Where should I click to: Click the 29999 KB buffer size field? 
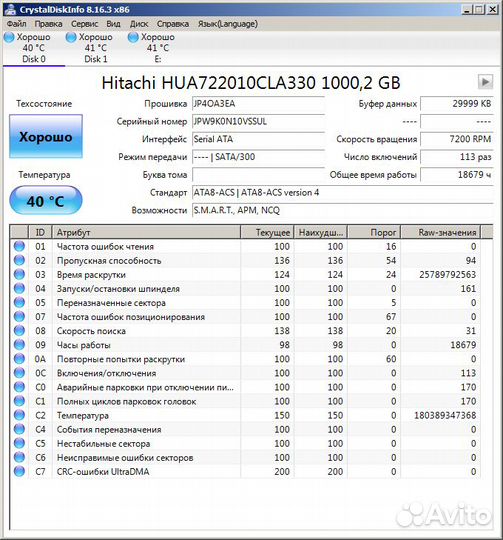457,104
